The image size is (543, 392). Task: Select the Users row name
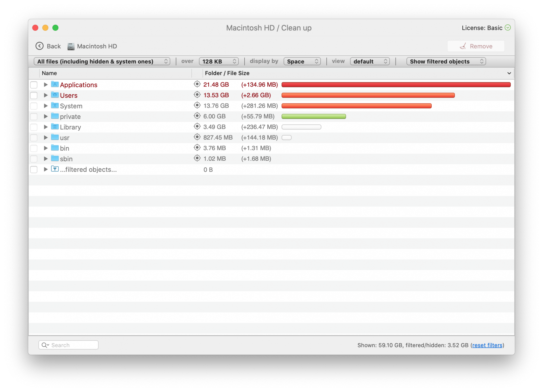(x=69, y=96)
